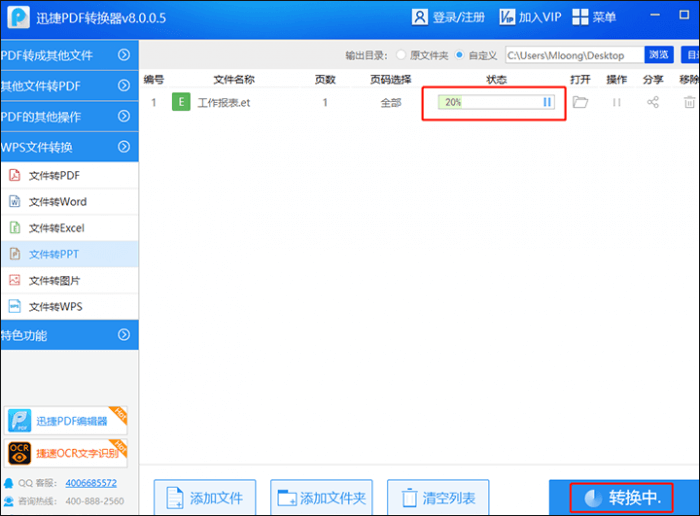Open 迅捷PDF编辑器 promo banner
This screenshot has width=700, height=516.
click(x=66, y=421)
